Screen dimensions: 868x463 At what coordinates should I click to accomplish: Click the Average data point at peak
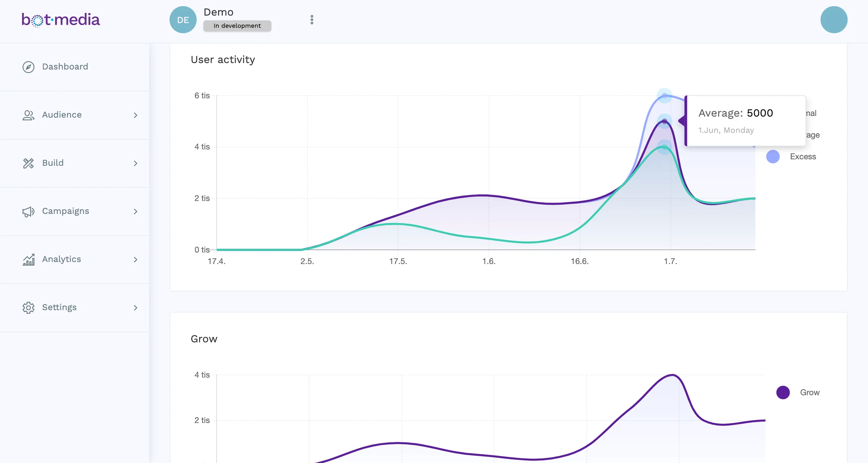pyautogui.click(x=665, y=121)
